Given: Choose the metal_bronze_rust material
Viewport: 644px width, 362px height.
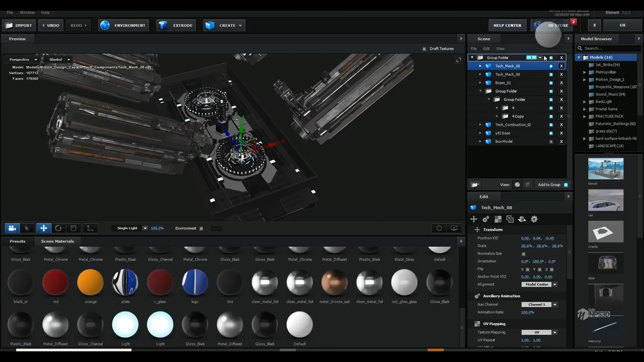Looking at the screenshot, I should pyautogui.click(x=335, y=282).
